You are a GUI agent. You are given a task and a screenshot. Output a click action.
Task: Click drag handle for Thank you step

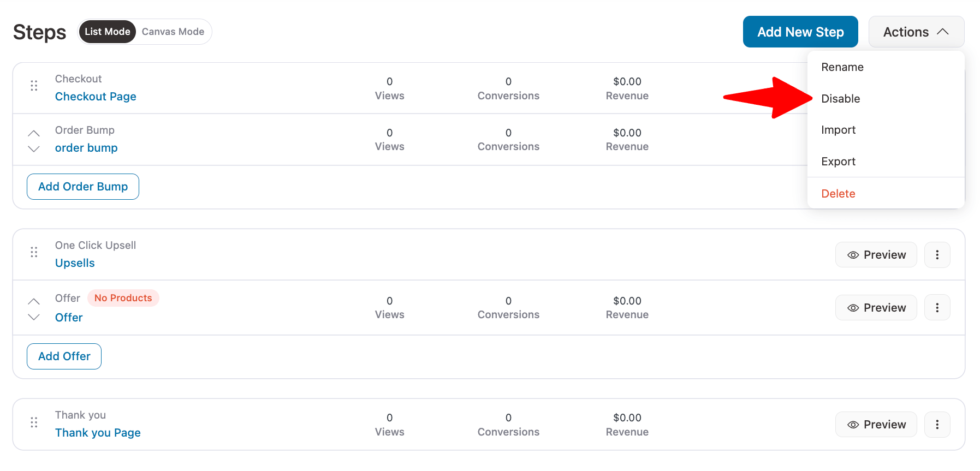[x=34, y=422]
